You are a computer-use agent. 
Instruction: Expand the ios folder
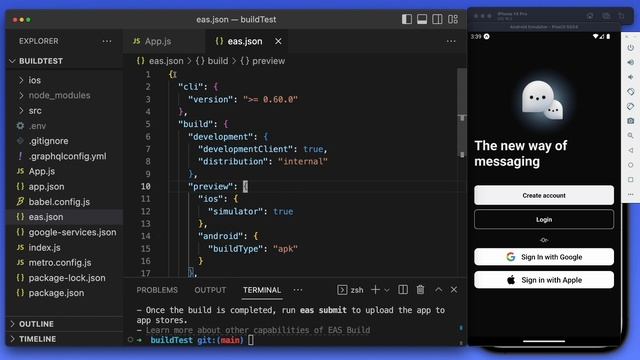[35, 80]
